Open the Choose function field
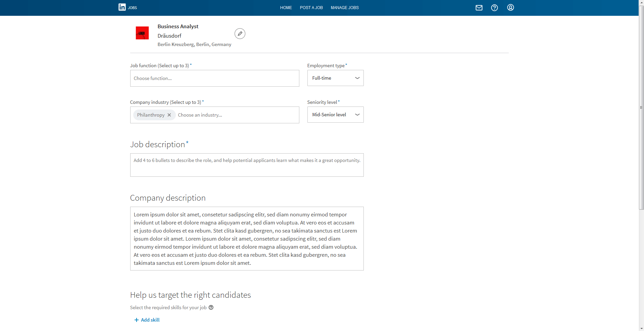 (214, 78)
